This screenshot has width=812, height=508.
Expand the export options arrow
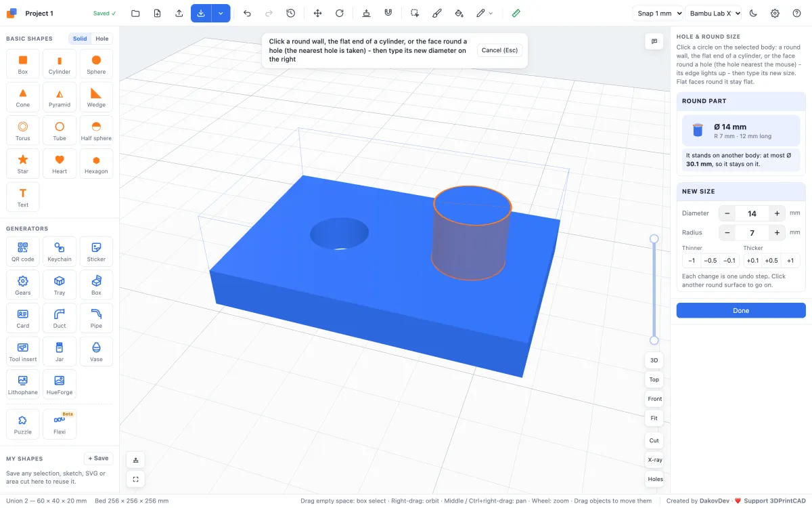pyautogui.click(x=221, y=13)
